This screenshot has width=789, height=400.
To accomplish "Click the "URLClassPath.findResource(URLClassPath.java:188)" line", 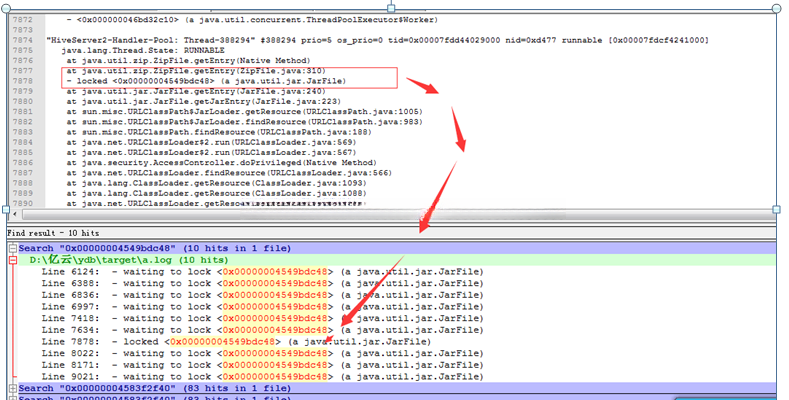I will click(219, 132).
